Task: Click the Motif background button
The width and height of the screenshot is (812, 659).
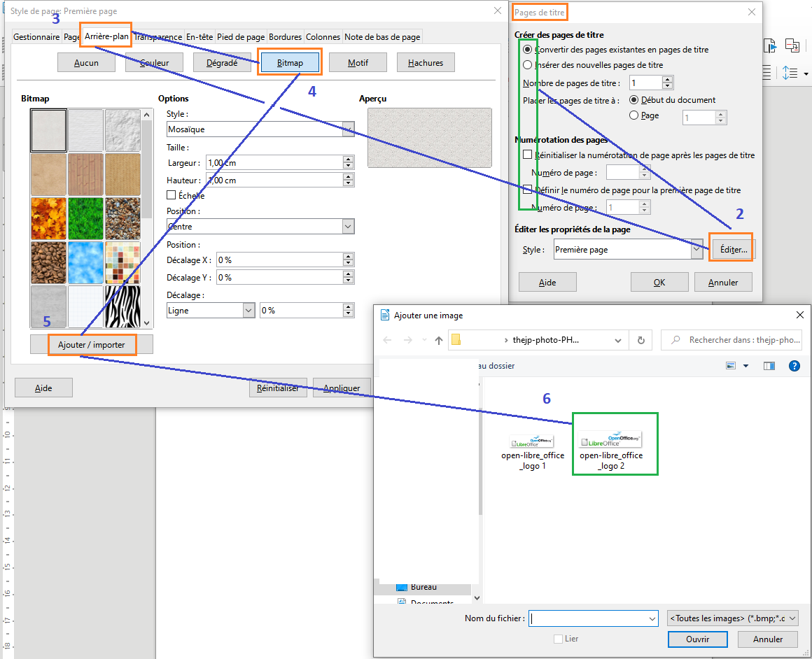Action: 358,63
